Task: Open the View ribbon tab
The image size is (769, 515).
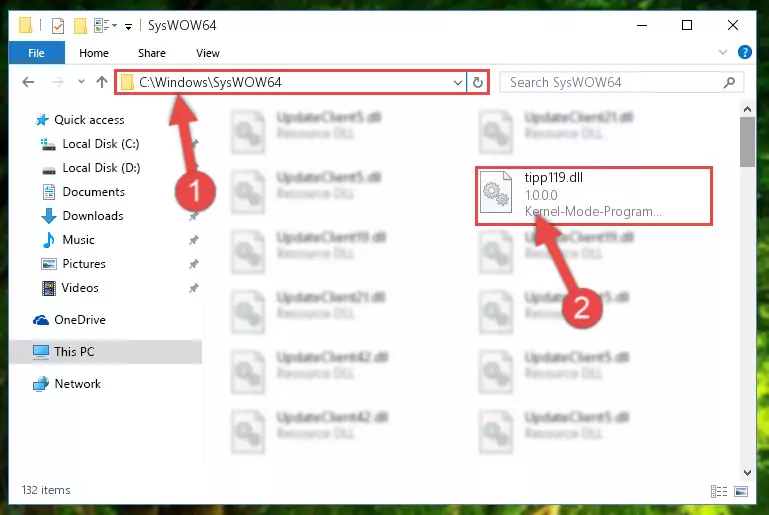Action: (208, 53)
